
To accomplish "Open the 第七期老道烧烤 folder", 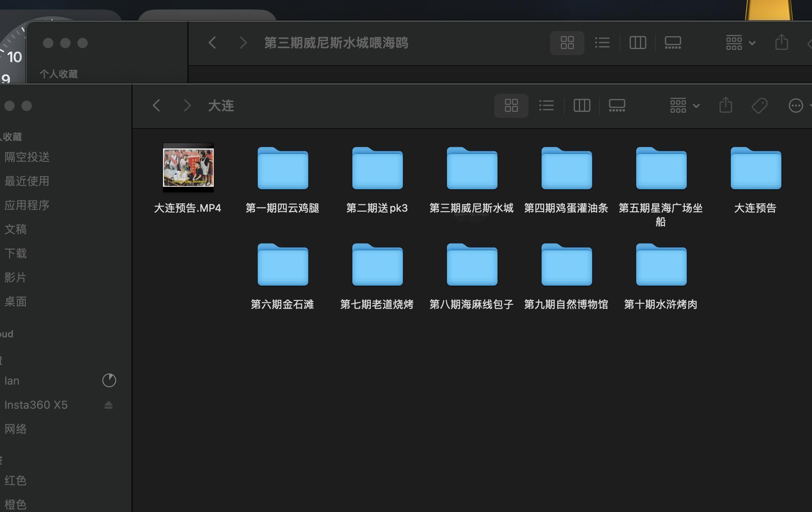I will [377, 264].
